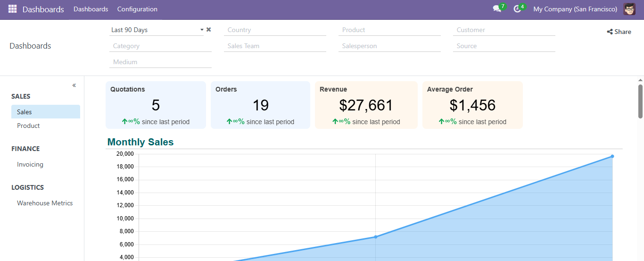Click the user avatar picture

[x=629, y=9]
